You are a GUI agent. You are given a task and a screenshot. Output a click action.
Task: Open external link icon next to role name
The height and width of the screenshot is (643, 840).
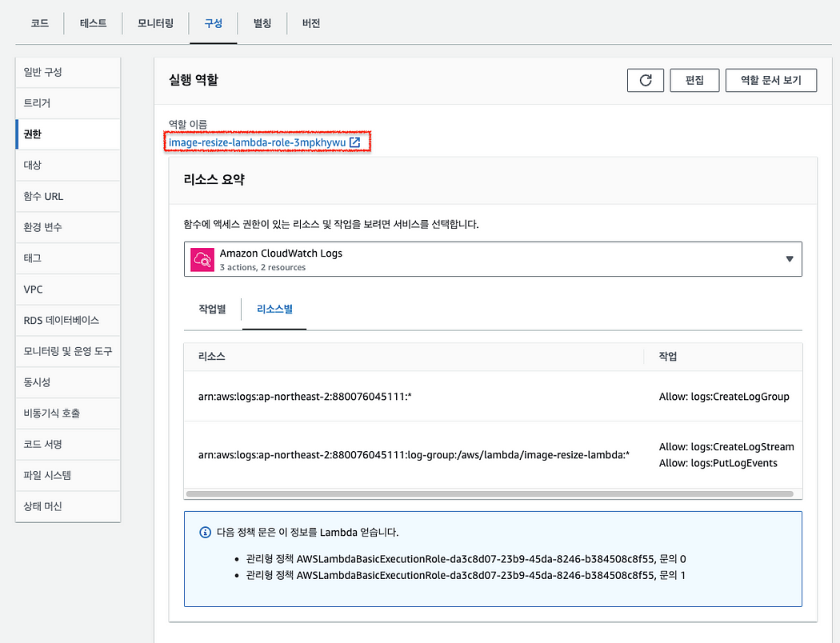(x=354, y=142)
